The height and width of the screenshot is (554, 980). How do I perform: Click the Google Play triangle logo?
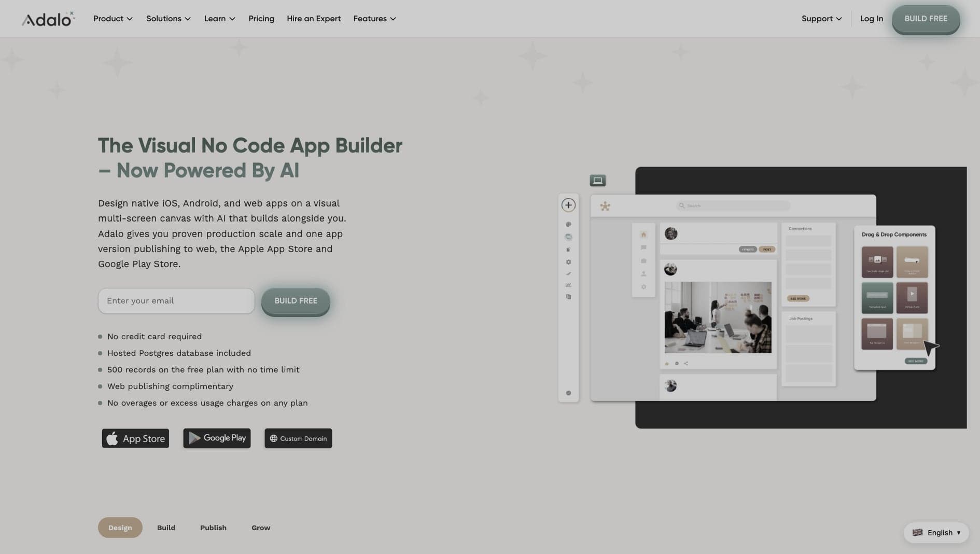(194, 438)
